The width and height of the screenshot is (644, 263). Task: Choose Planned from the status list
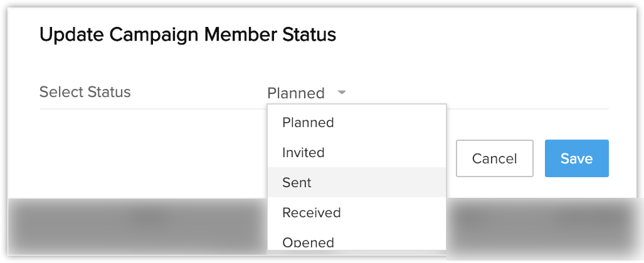click(308, 123)
